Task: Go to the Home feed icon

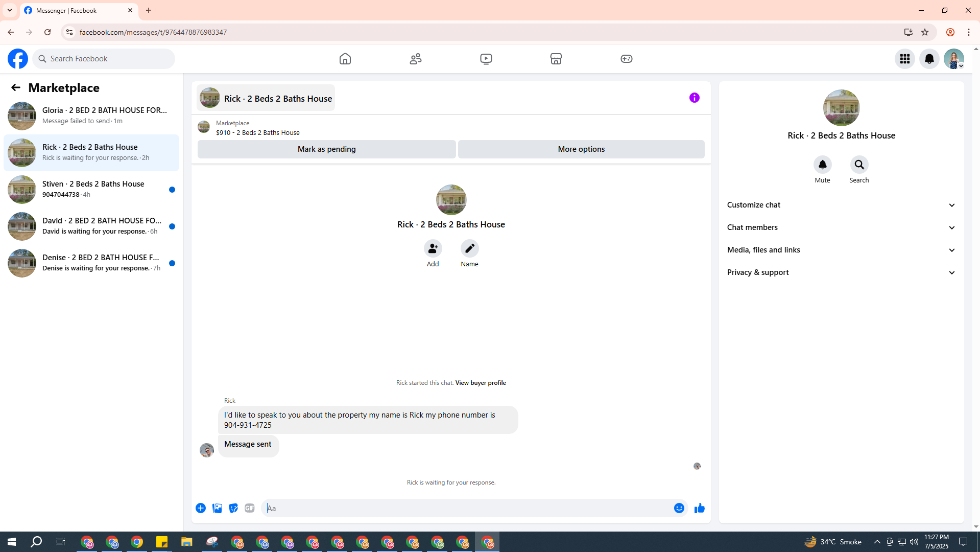Action: click(345, 59)
